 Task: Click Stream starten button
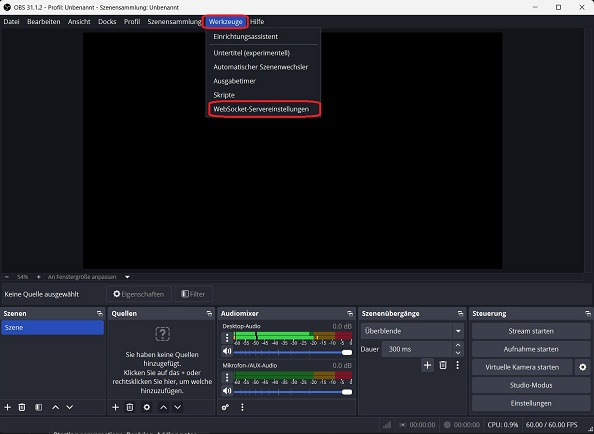tap(531, 331)
